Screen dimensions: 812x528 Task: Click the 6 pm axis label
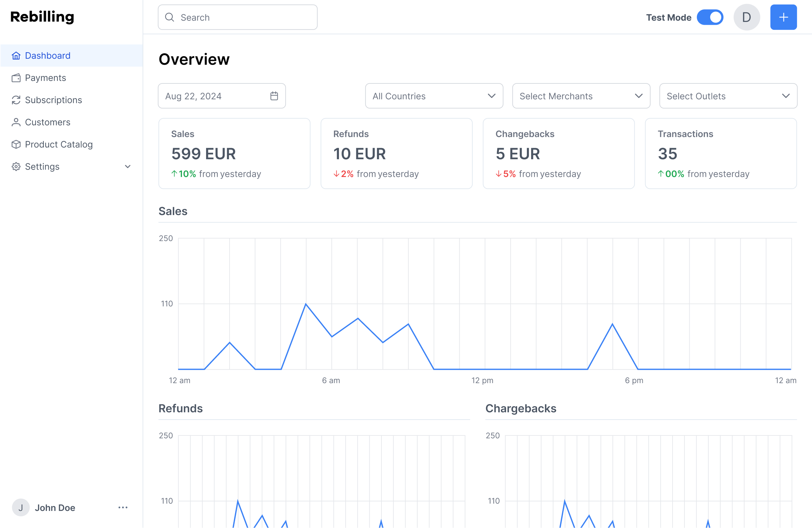(x=634, y=380)
